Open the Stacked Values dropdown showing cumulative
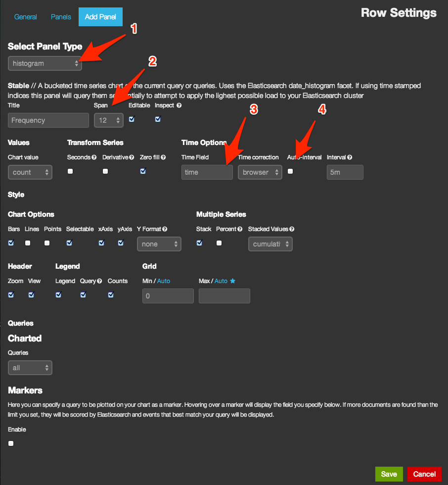Screen dimensions: 448x485 pyautogui.click(x=270, y=244)
